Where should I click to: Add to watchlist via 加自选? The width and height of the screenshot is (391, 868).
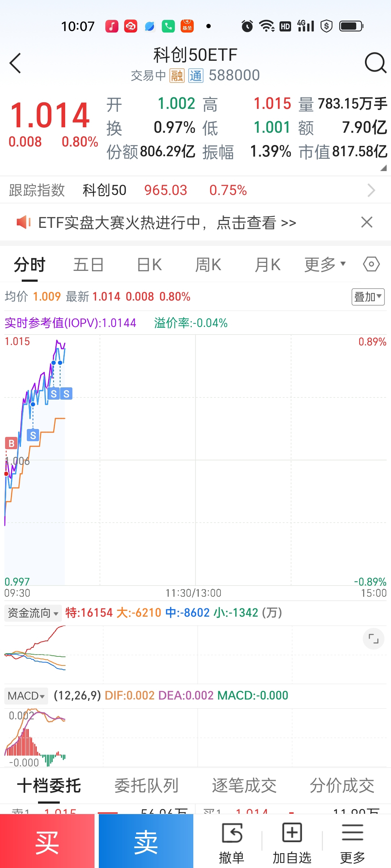click(x=292, y=843)
